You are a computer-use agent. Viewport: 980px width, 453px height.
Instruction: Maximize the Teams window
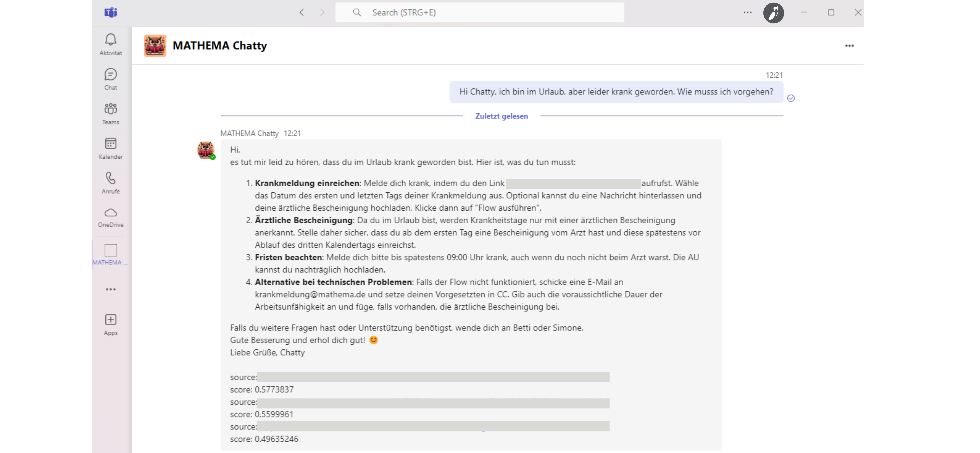click(831, 13)
